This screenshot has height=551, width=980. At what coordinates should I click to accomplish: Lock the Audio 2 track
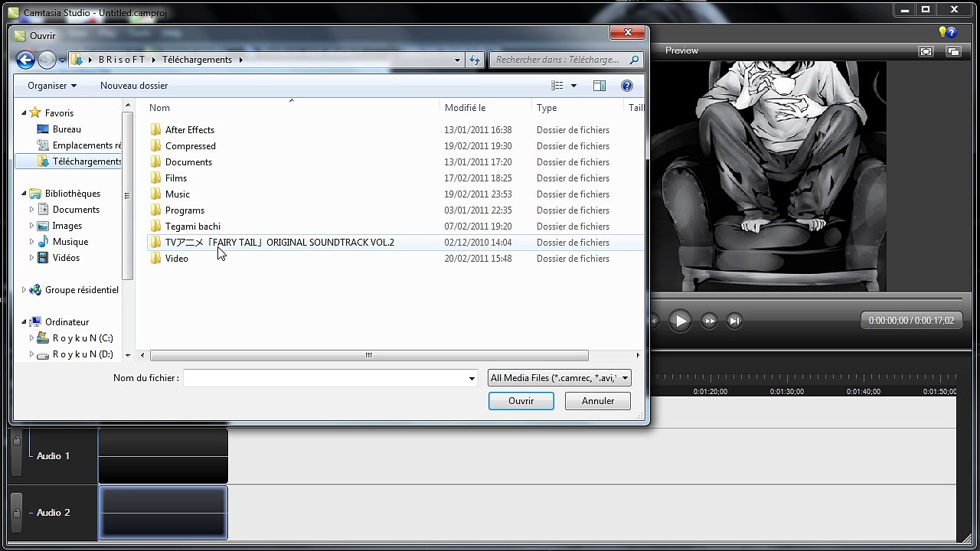click(16, 512)
